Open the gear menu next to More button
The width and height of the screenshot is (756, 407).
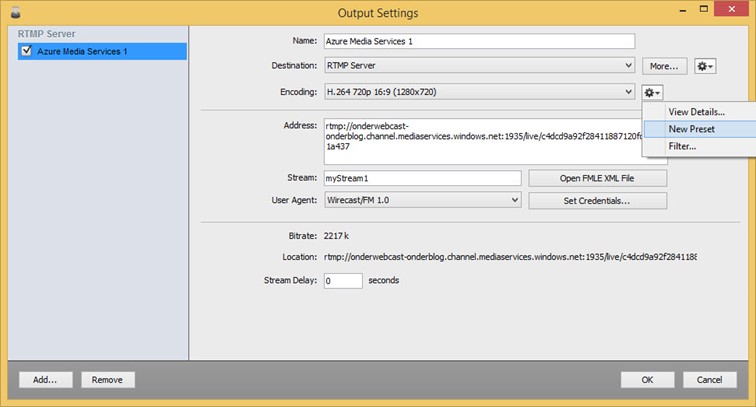coord(705,66)
